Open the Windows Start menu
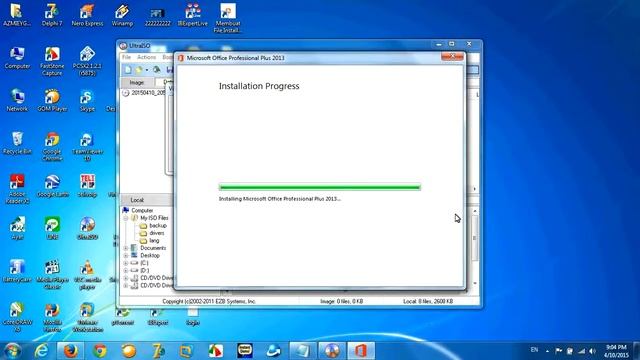Viewport: 640px width, 360px height. (12, 351)
